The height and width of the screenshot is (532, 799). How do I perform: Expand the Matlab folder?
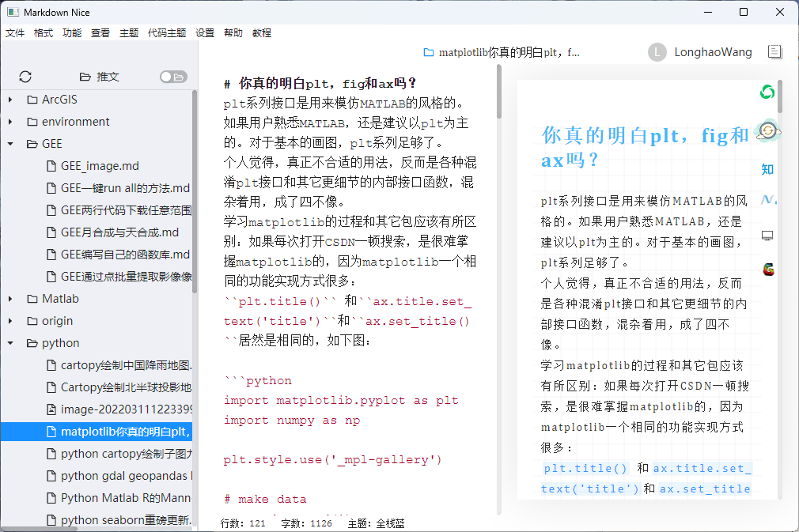[10, 299]
